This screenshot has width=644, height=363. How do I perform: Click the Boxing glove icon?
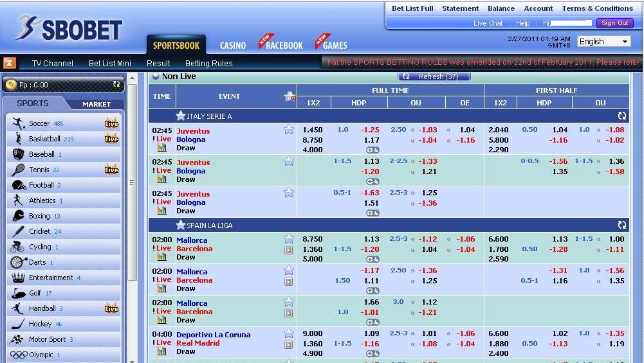click(x=18, y=216)
